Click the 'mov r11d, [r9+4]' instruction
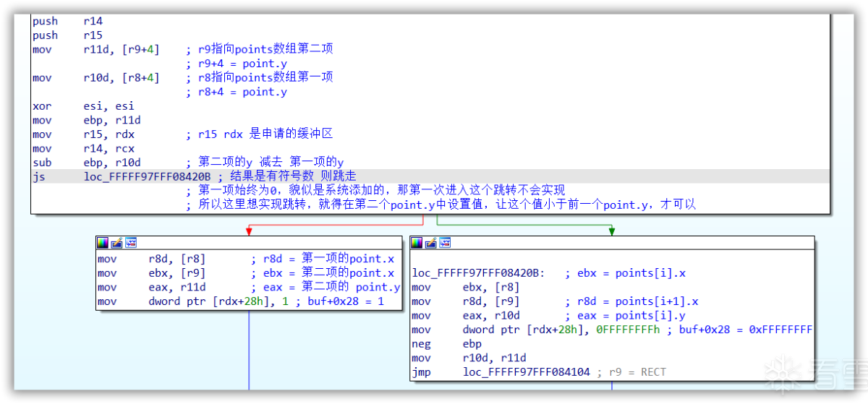868x404 pixels. coord(95,49)
